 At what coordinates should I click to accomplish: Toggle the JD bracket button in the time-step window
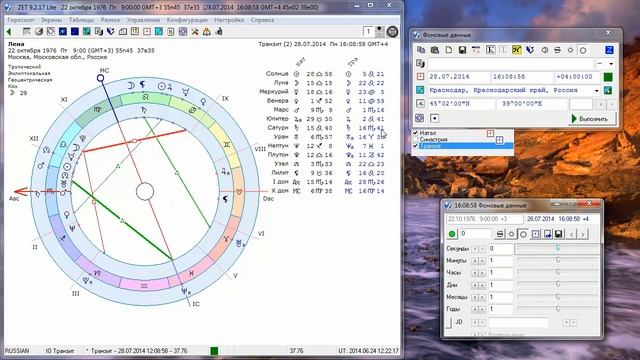click(449, 323)
